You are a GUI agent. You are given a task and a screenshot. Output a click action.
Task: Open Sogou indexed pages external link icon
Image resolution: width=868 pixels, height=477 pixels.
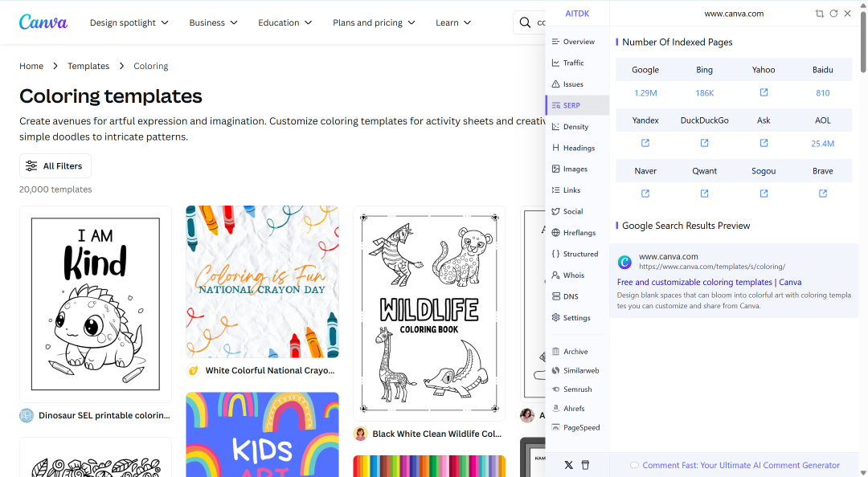764,193
